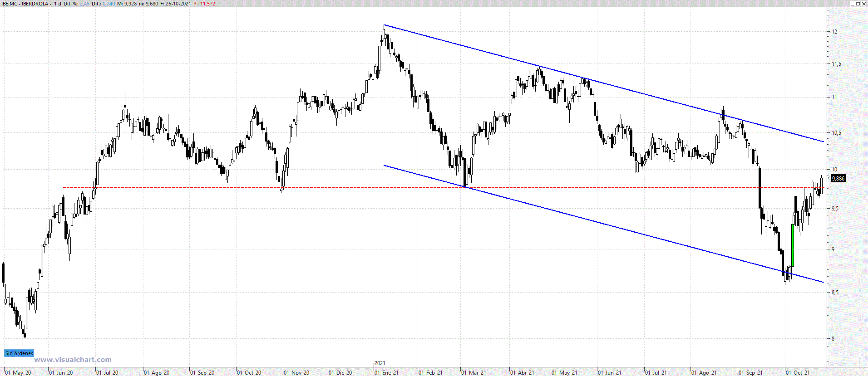The height and width of the screenshot is (376, 868).
Task: Click the 'Sin órdenes' status badge
Action: tap(19, 353)
